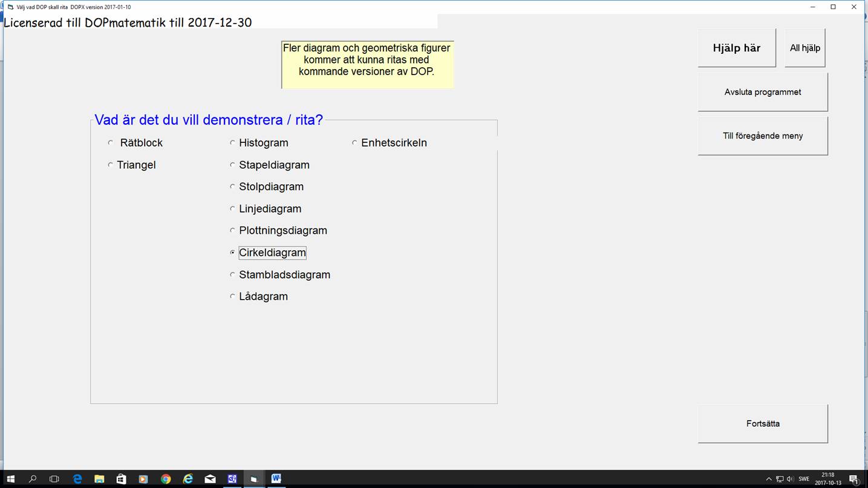This screenshot has height=488, width=868.
Task: Select the Histogram radio option
Action: 232,143
